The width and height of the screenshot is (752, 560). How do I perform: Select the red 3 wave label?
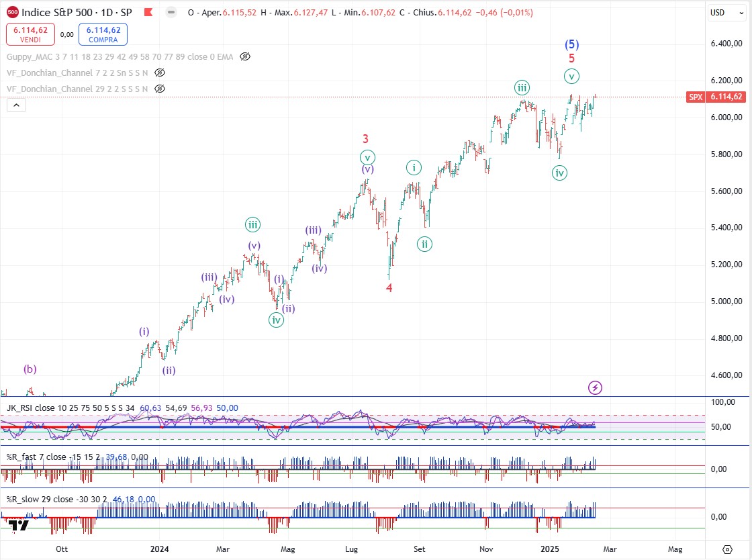point(365,139)
